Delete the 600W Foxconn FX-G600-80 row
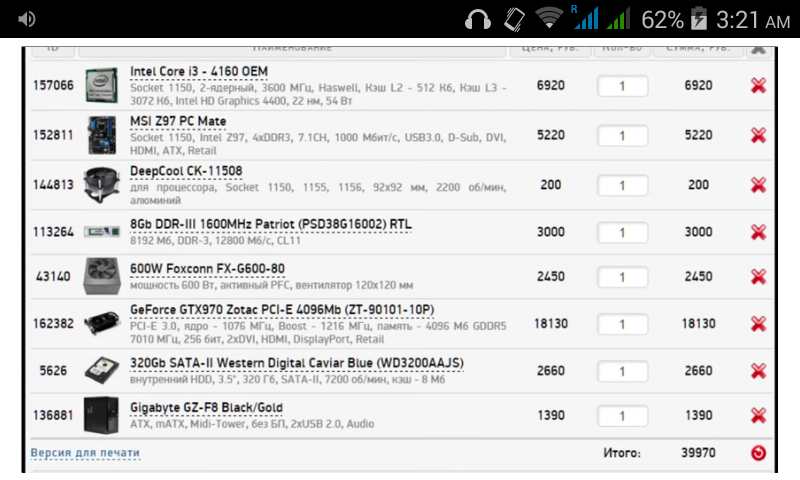 pyautogui.click(x=758, y=276)
